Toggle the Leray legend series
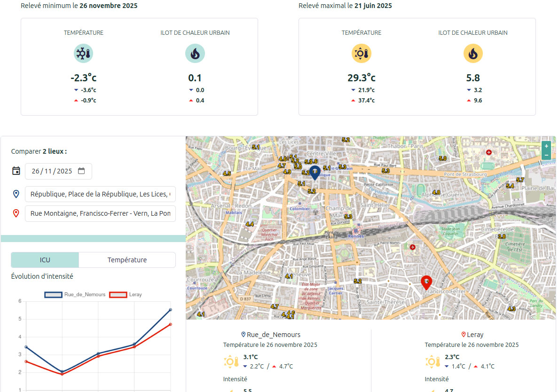Viewport: 559px width, 392px height. coord(126,295)
